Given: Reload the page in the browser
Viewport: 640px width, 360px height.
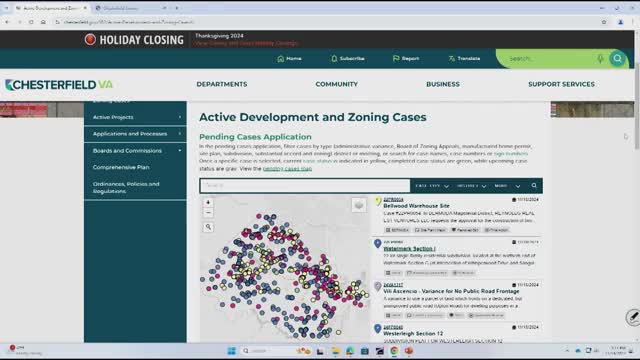Looking at the screenshot, I should coord(31,22).
